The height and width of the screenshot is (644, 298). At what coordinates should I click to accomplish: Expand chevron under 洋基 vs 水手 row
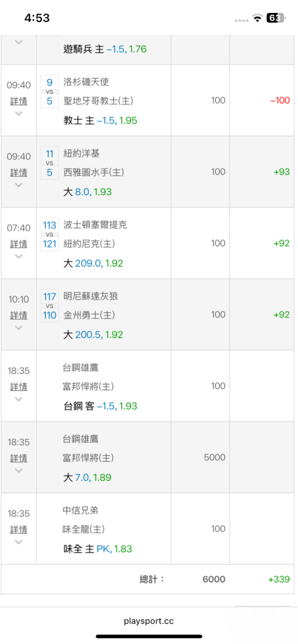coord(19,185)
